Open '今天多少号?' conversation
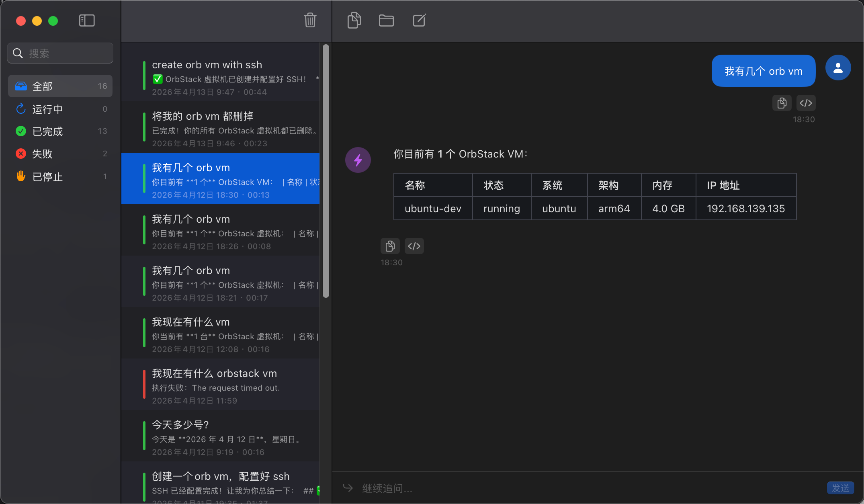The height and width of the screenshot is (504, 864). coord(221,436)
